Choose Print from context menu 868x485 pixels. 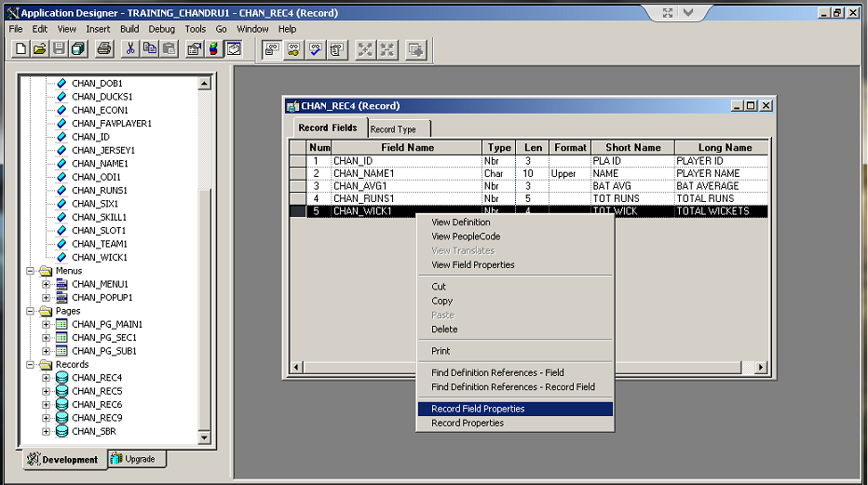(515, 351)
